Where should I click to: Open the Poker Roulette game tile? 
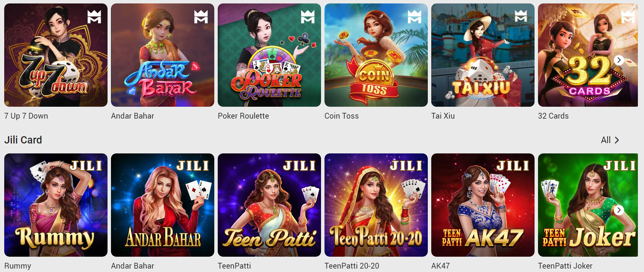pos(269,55)
